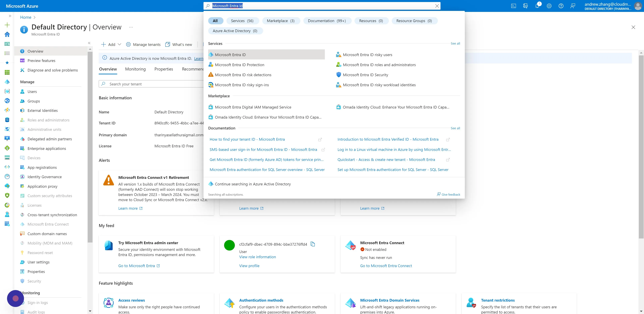Open Directories and subscriptions filter icon
This screenshot has width=644, height=314.
(x=525, y=6)
